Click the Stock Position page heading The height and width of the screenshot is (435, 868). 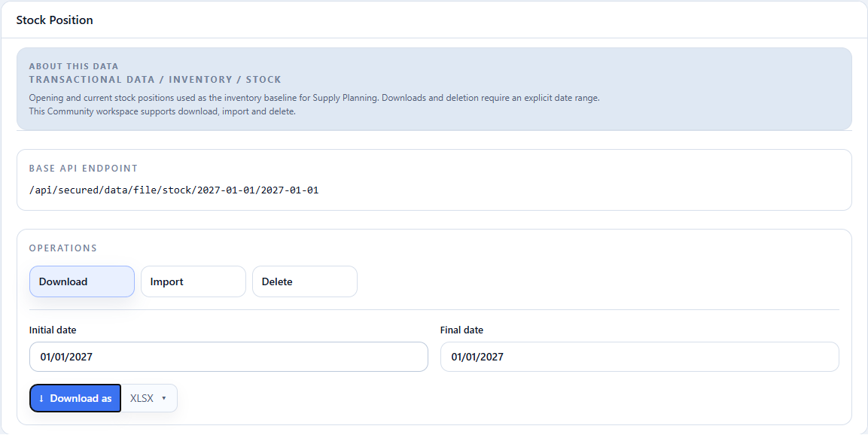54,20
